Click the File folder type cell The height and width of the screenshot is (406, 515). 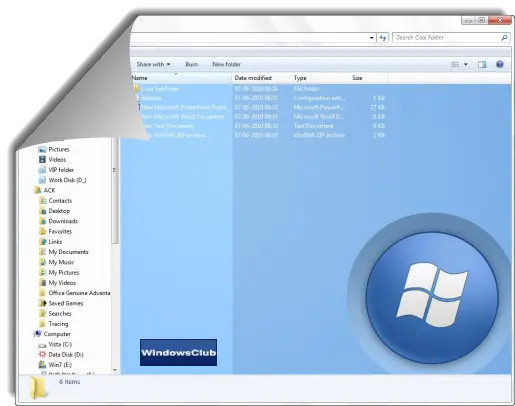(x=306, y=89)
